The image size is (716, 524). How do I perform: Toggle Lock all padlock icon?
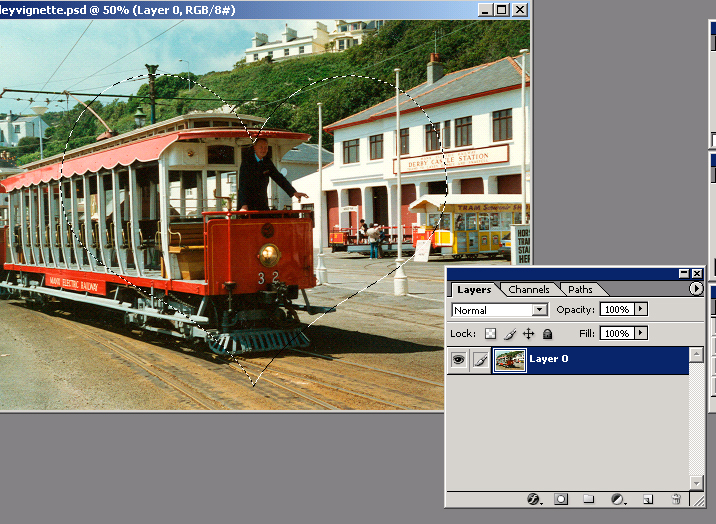click(x=547, y=334)
